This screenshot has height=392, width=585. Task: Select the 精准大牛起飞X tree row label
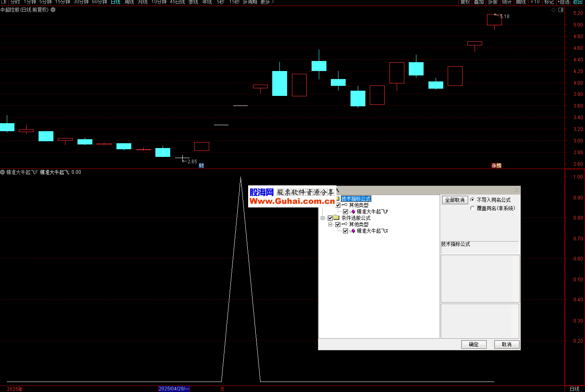pyautogui.click(x=372, y=231)
